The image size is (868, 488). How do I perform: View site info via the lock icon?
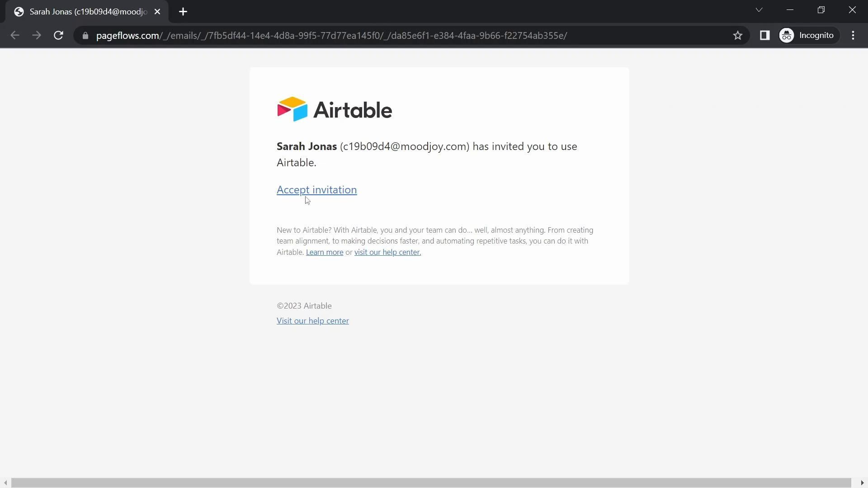[x=85, y=35]
